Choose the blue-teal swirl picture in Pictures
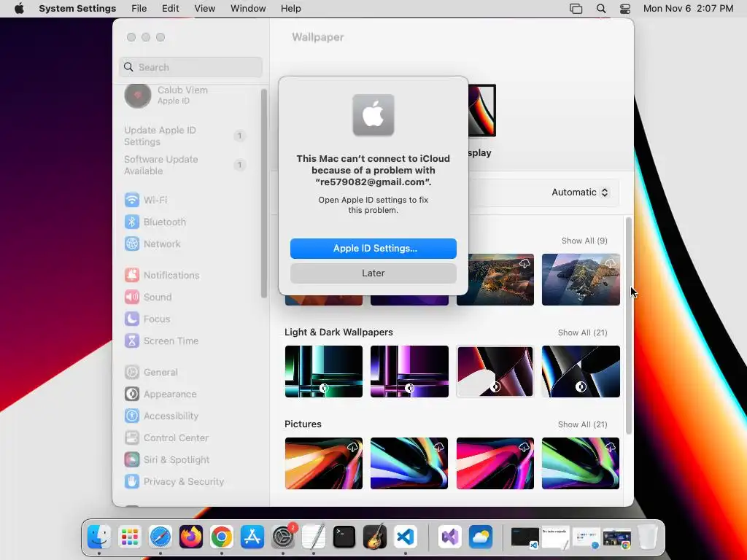 (409, 463)
